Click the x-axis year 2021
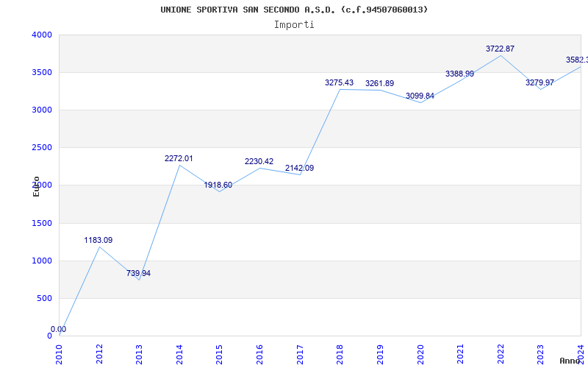Viewport: 588px width, 368px height. point(460,355)
